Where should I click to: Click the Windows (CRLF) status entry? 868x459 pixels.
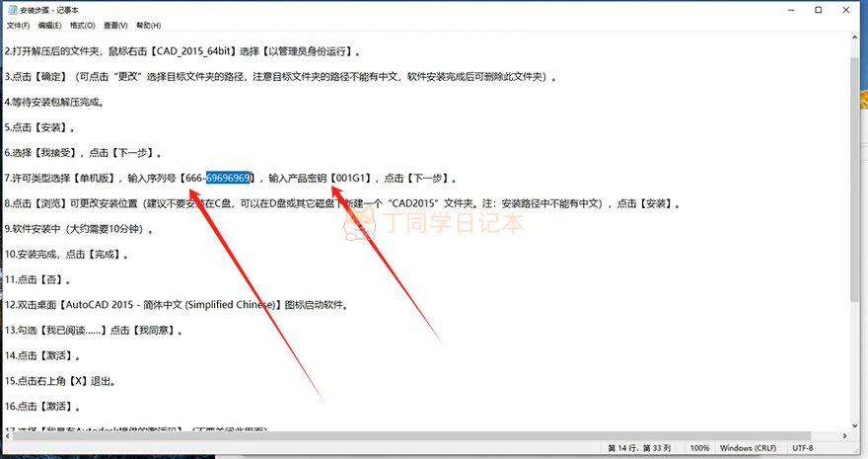point(748,448)
